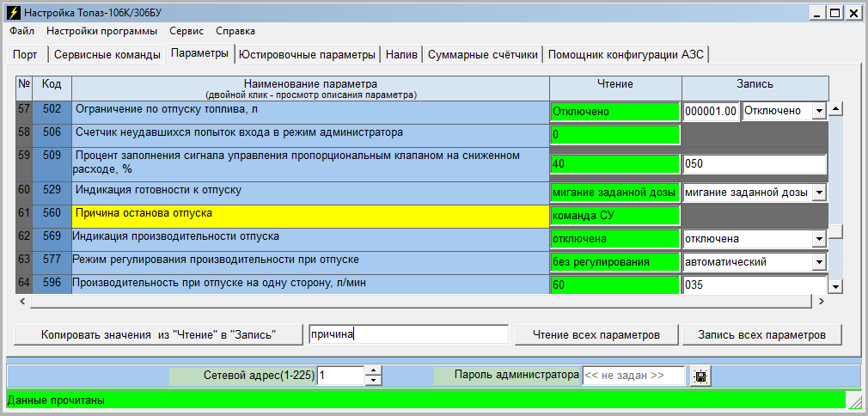Minimize the Настройка Топаз window
The width and height of the screenshot is (868, 416).
[819, 12]
